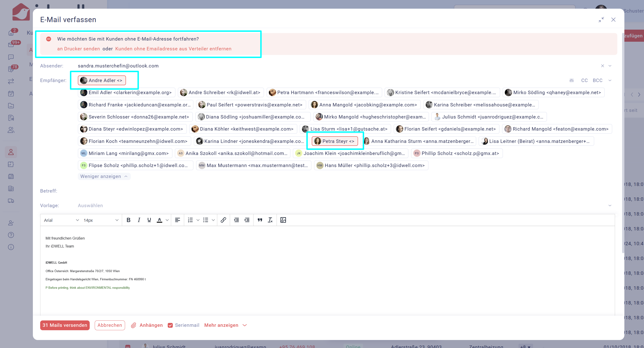644x348 pixels.
Task: Add CC recipients
Action: click(584, 80)
